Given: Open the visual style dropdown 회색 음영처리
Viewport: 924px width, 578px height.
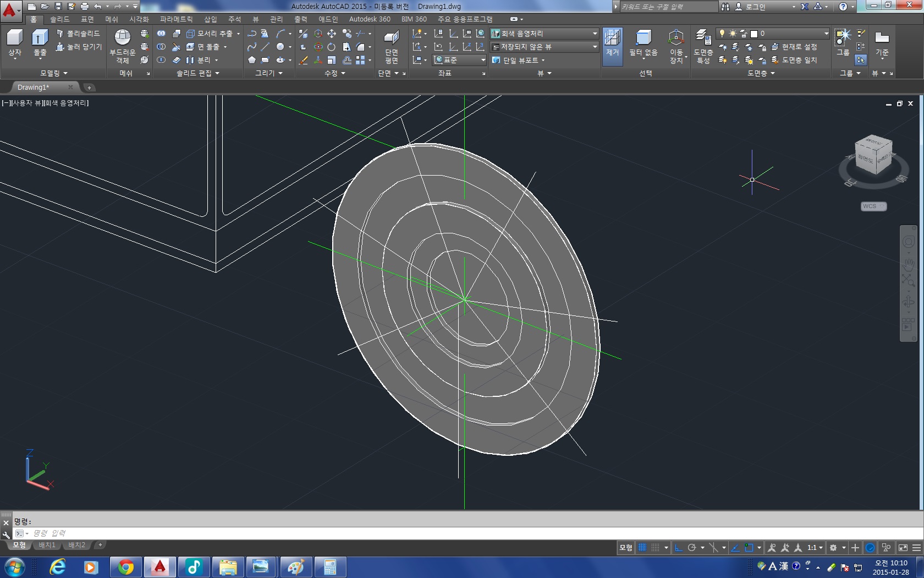Looking at the screenshot, I should [544, 34].
